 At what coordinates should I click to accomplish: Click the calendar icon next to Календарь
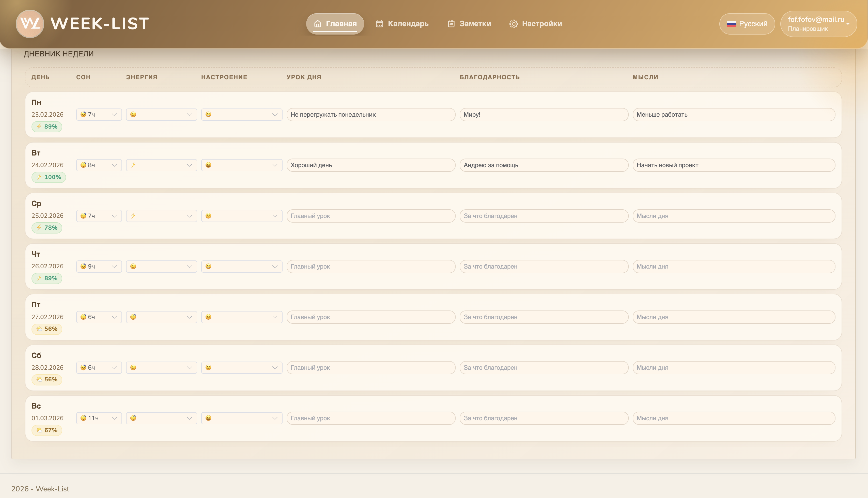click(379, 24)
